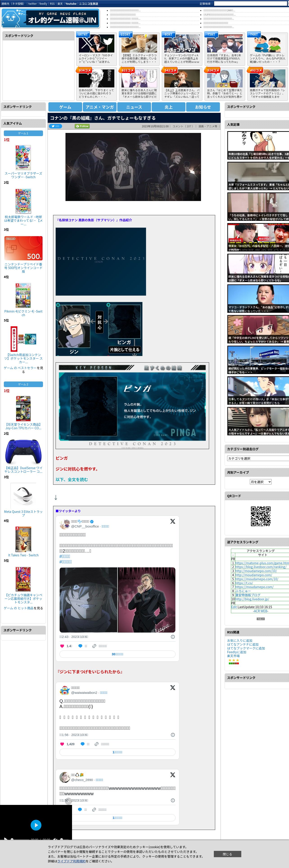The height and width of the screenshot is (868, 289).
Task: Open @CNP__boxoffice profile avatar
Action: pyautogui.click(x=65, y=524)
